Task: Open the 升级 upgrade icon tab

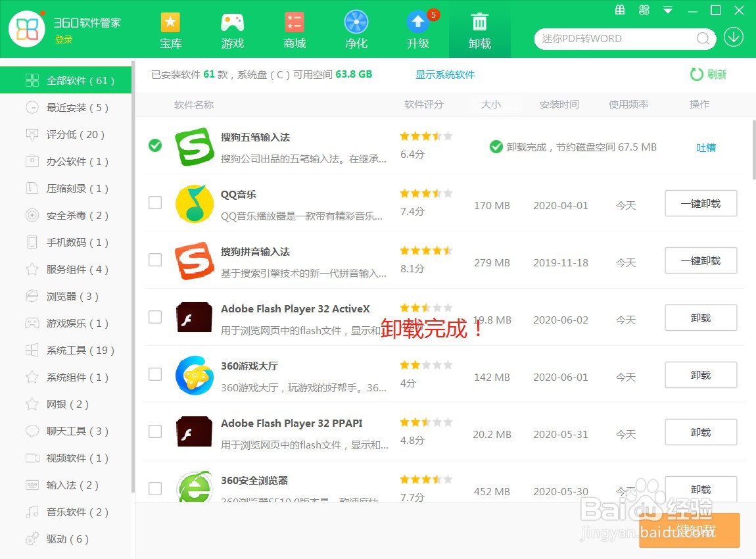Action: [x=418, y=30]
